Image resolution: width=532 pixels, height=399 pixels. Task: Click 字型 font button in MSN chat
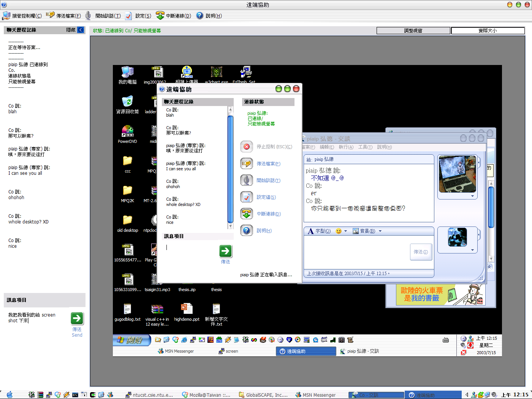point(319,231)
